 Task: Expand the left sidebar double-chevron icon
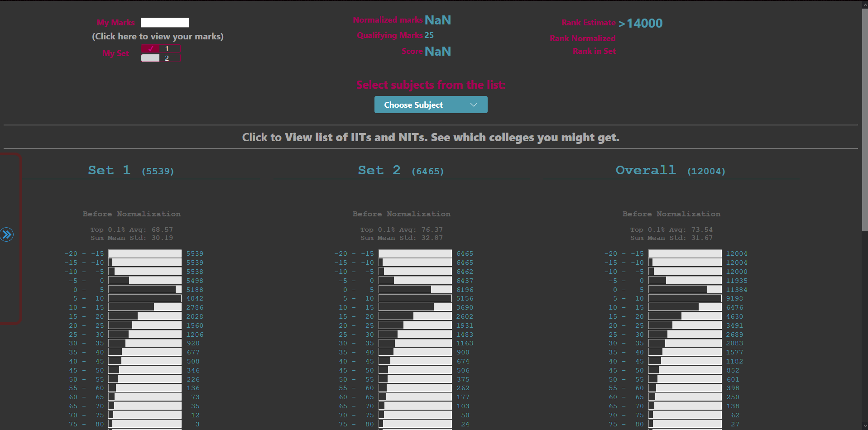pos(7,234)
